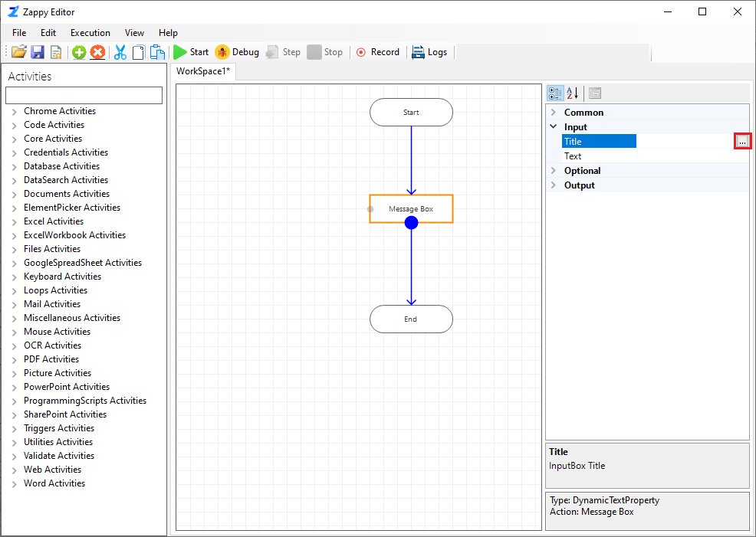
Task: Expand the Common property category
Action: (x=554, y=113)
